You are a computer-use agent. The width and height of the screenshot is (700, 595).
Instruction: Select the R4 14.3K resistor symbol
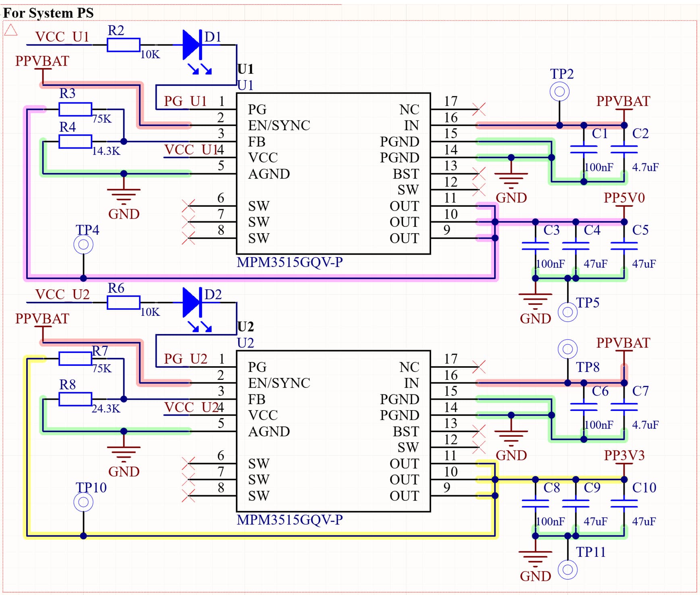(75, 141)
